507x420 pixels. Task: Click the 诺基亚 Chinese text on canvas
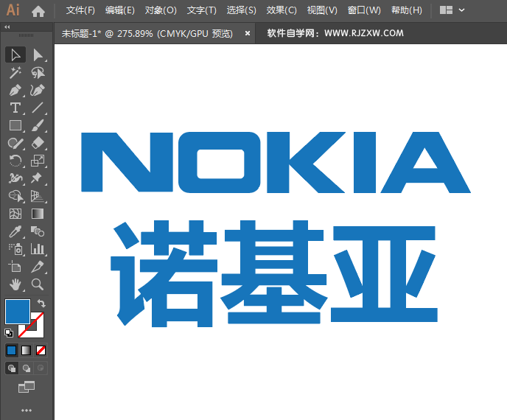tap(274, 273)
